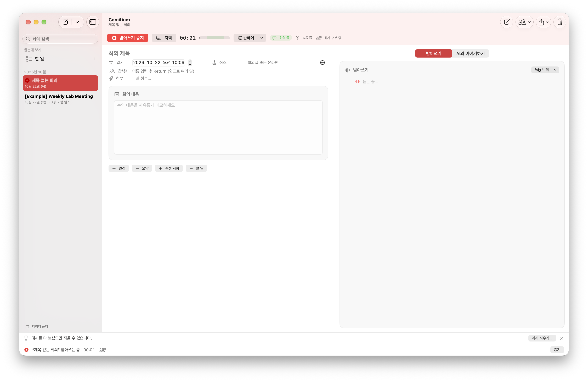588x381 pixels.
Task: Open the 데이터 폴더 folder icon
Action: click(x=27, y=326)
